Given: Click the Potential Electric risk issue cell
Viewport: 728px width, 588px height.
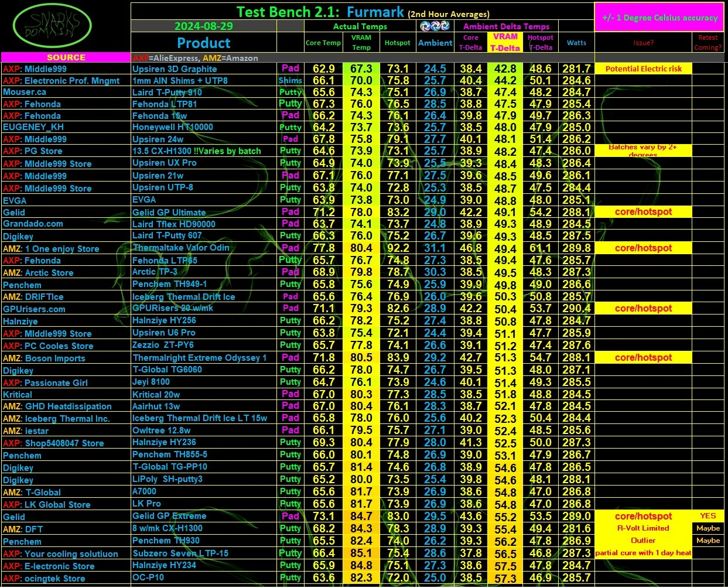Looking at the screenshot, I should [x=643, y=69].
